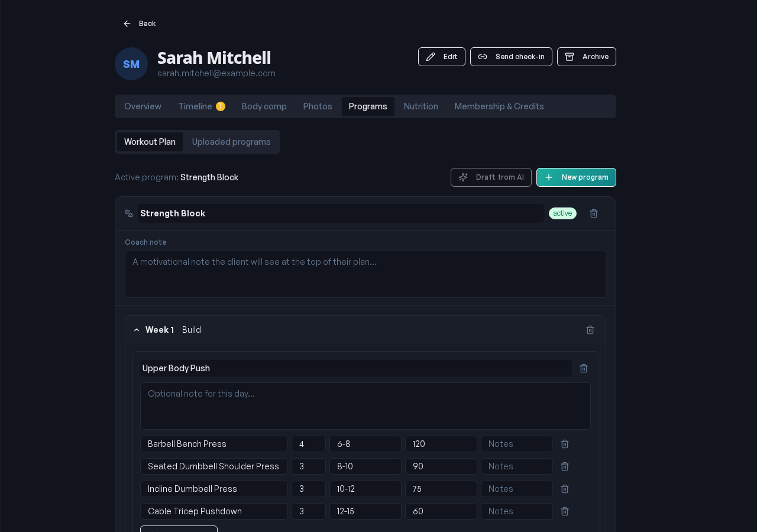The height and width of the screenshot is (532, 757).
Task: Click the Edit pencil button
Action: tap(442, 57)
